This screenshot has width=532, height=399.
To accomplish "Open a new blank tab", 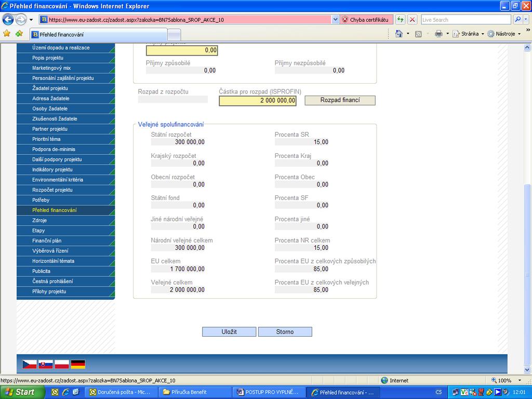I will 175,35.
